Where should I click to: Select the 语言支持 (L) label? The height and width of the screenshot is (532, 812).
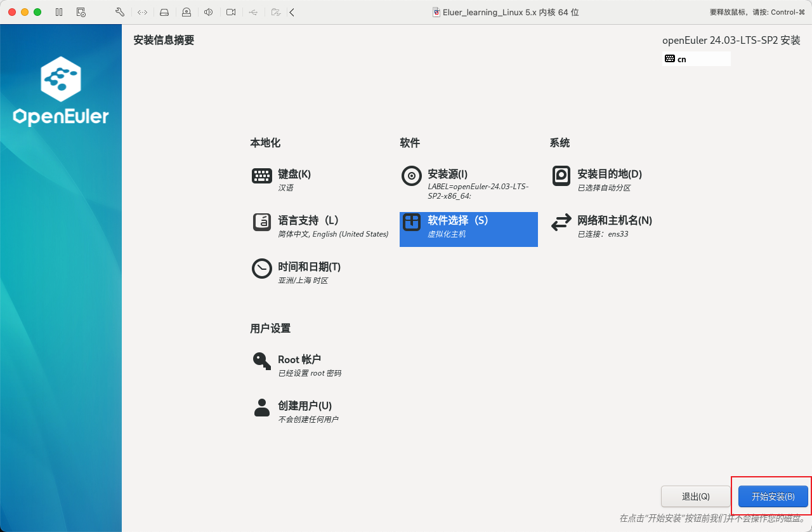point(308,220)
